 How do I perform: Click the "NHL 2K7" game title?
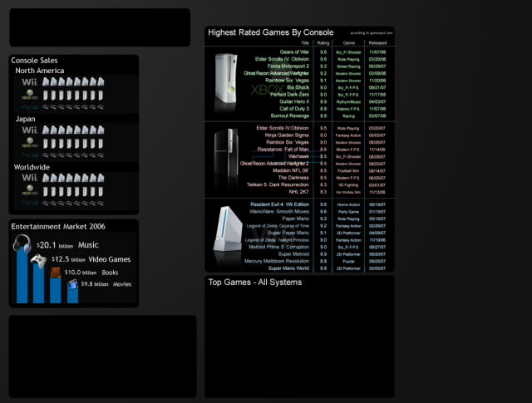(x=299, y=192)
